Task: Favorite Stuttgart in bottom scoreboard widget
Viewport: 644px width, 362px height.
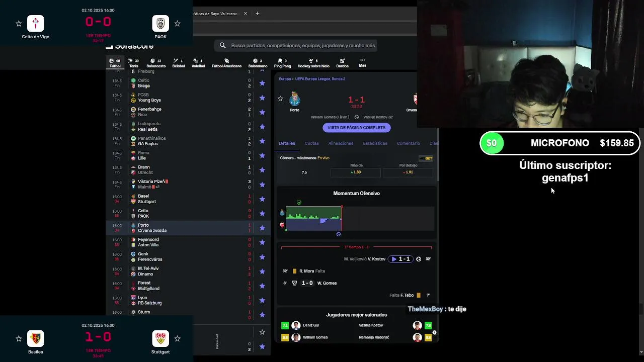Action: pyautogui.click(x=177, y=339)
